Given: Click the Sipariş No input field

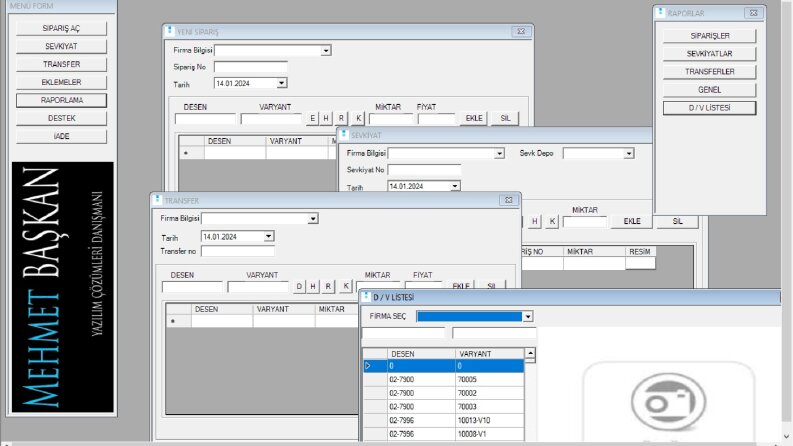Looking at the screenshot, I should pos(250,67).
